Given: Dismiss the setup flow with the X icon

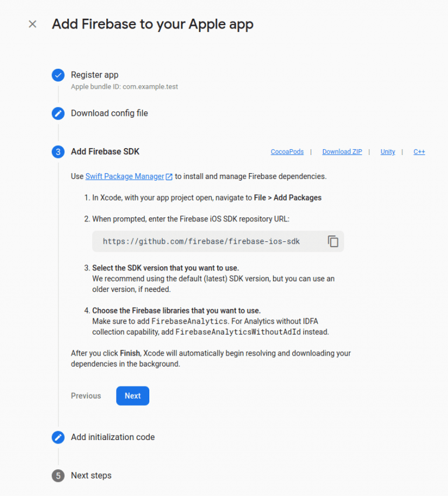Looking at the screenshot, I should point(33,24).
